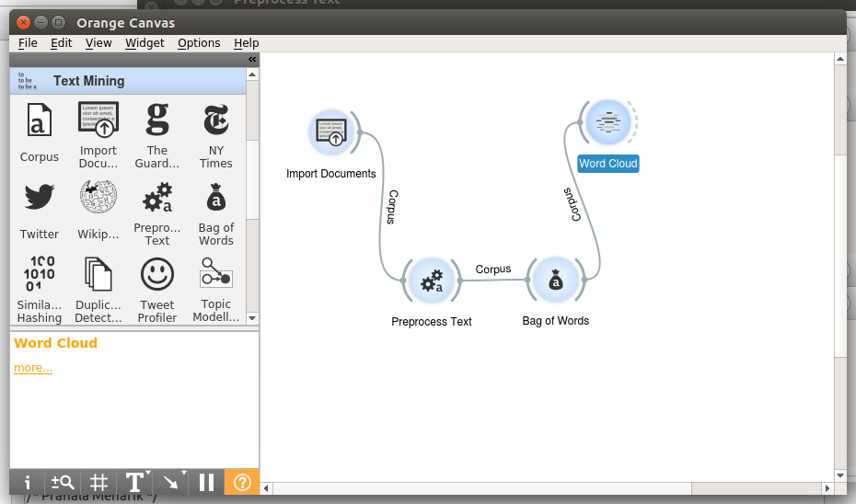Click the Word Cloud help heading
Screen dimensions: 856x504
[55, 343]
